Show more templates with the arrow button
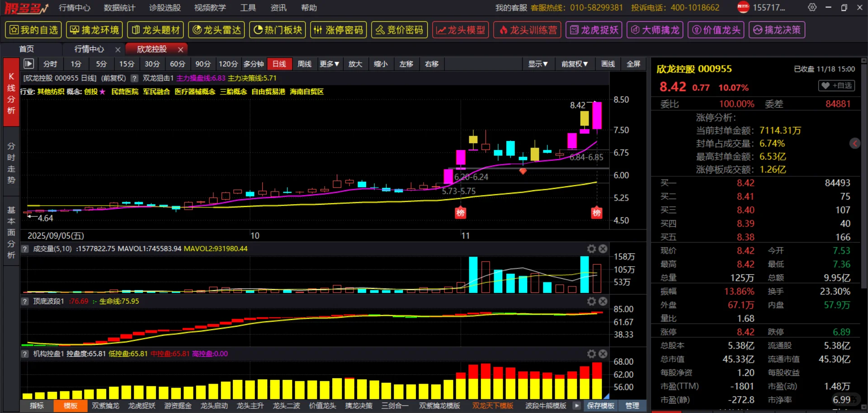The height and width of the screenshot is (413, 868). [577, 405]
